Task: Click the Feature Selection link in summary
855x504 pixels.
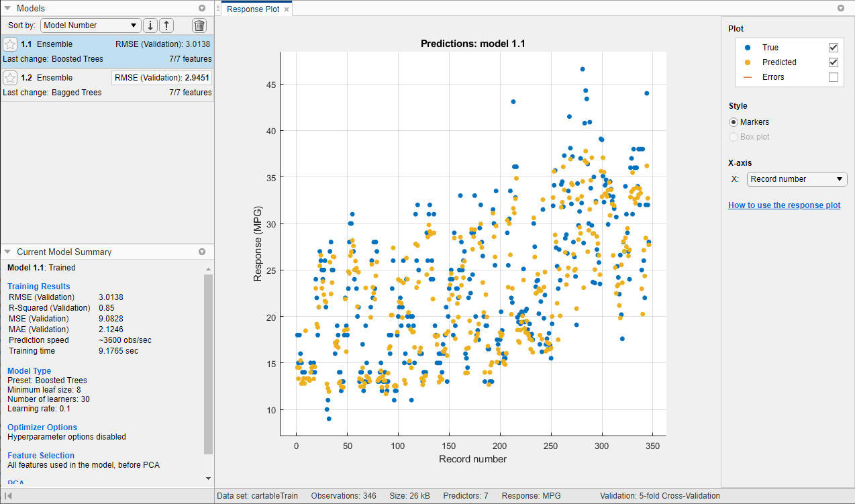Action: [x=41, y=455]
